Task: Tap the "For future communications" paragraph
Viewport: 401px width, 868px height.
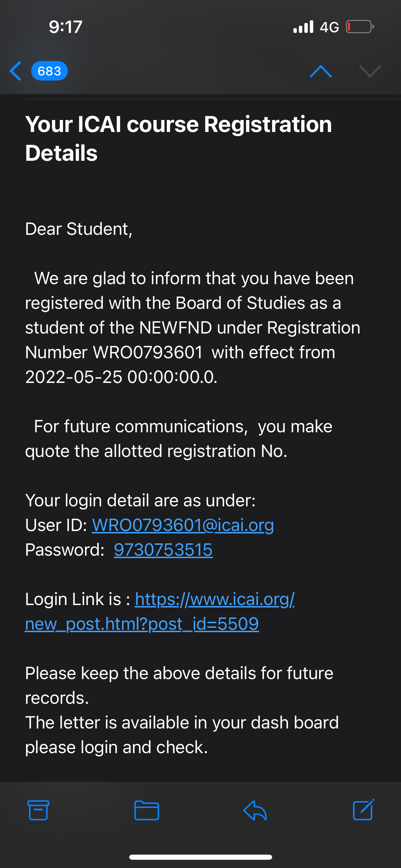Action: coord(178,439)
